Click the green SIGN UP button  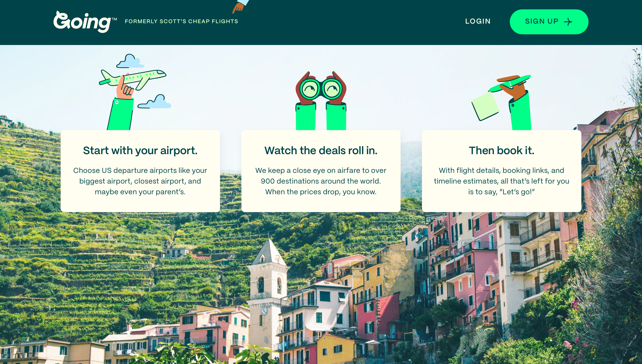pos(549,22)
